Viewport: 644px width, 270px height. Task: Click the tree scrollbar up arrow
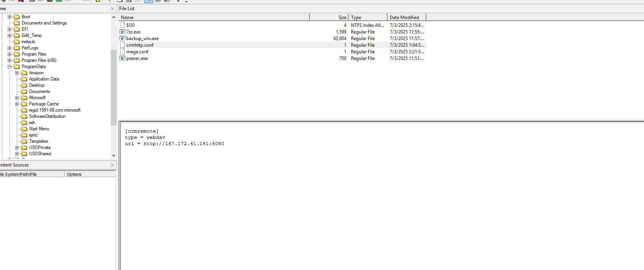(x=113, y=17)
